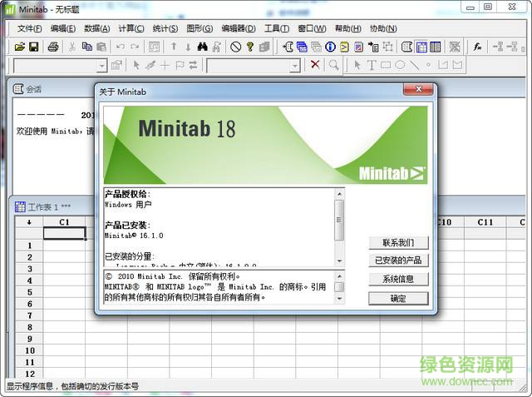Click the Session Window toolbar icon
The height and width of the screenshot is (397, 532).
click(x=406, y=47)
